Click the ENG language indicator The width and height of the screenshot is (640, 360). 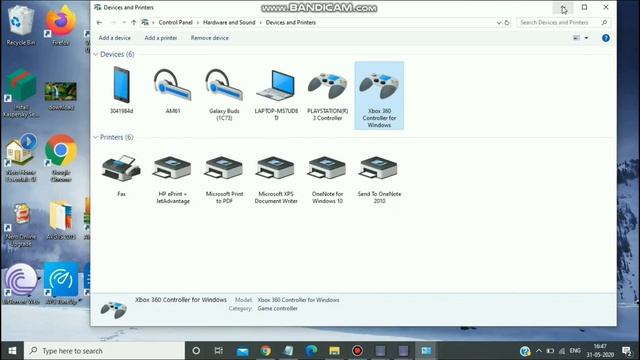click(x=575, y=351)
